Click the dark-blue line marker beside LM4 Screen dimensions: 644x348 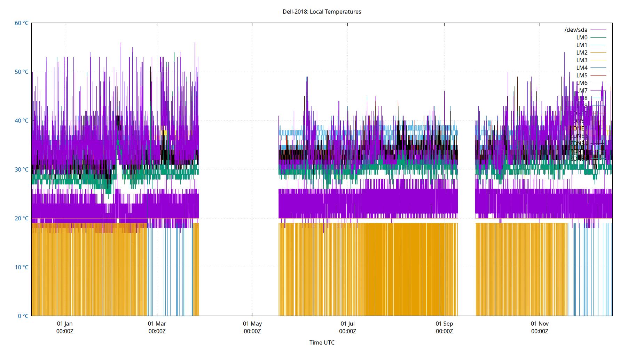point(598,67)
